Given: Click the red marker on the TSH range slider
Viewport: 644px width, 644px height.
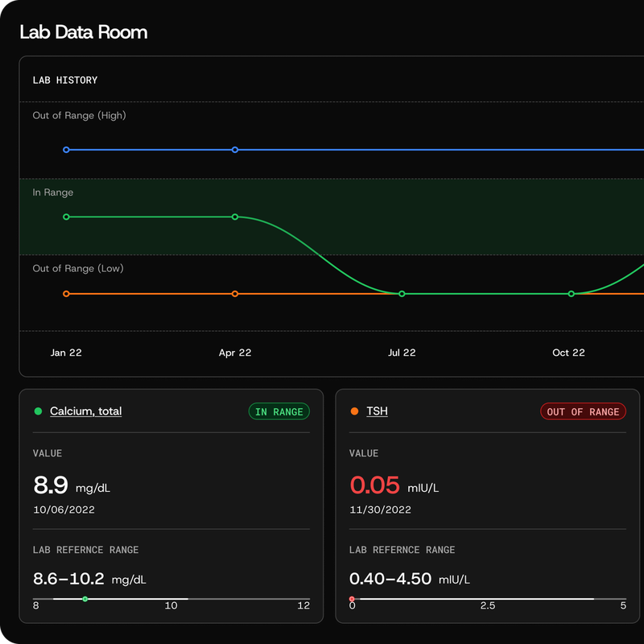Looking at the screenshot, I should (352, 599).
